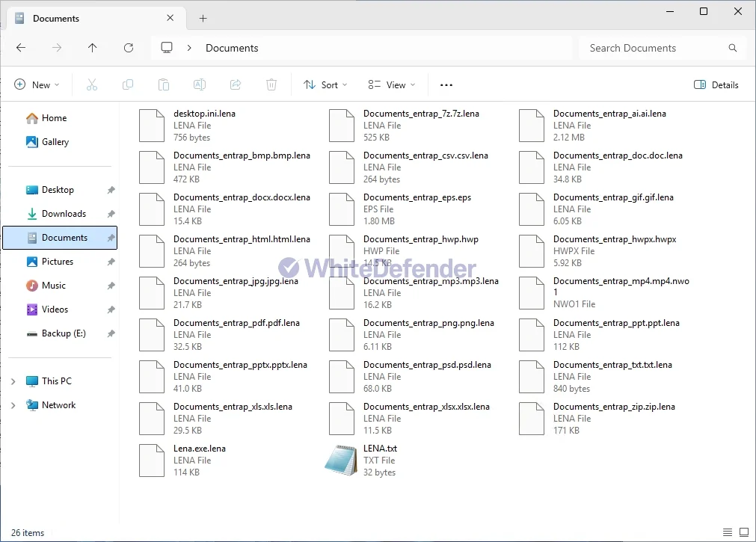This screenshot has width=756, height=542.
Task: Select the LENA.txt ransom note file
Action: coord(363,461)
